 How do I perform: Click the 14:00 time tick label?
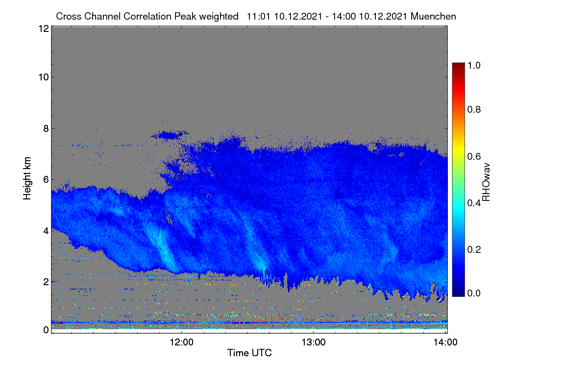pyautogui.click(x=445, y=342)
